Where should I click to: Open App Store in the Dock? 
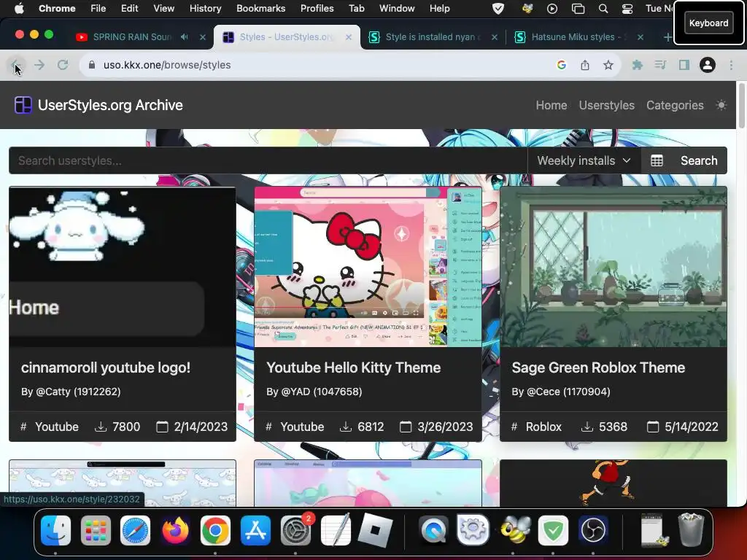pos(256,531)
